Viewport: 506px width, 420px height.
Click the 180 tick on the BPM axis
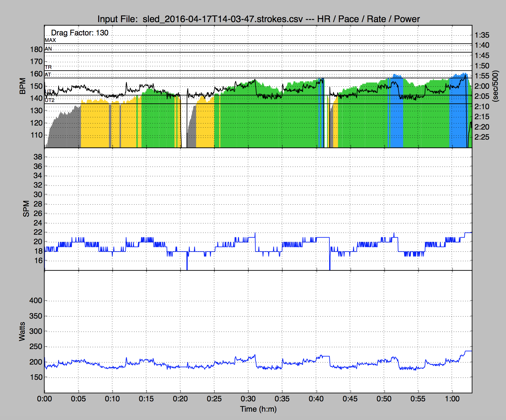coord(36,49)
